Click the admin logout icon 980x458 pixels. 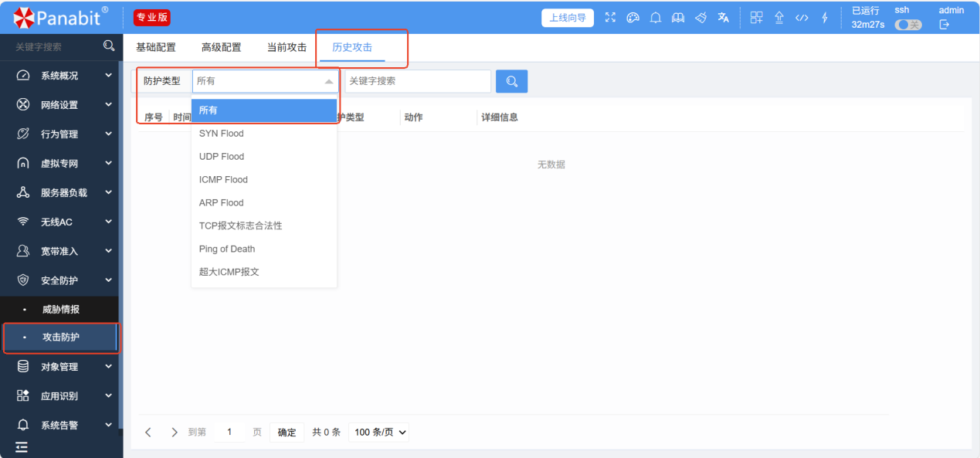point(944,25)
